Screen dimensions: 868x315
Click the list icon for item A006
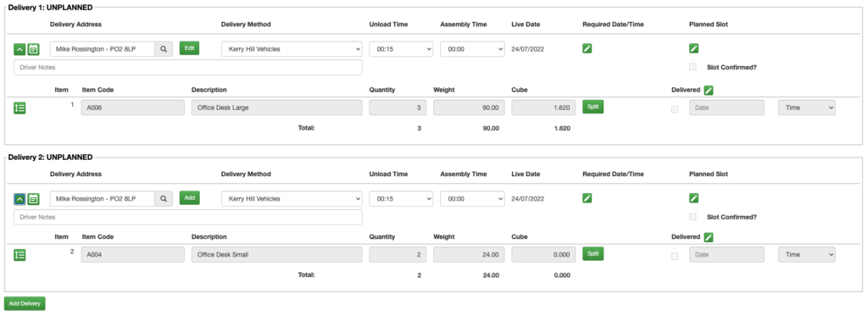(19, 108)
